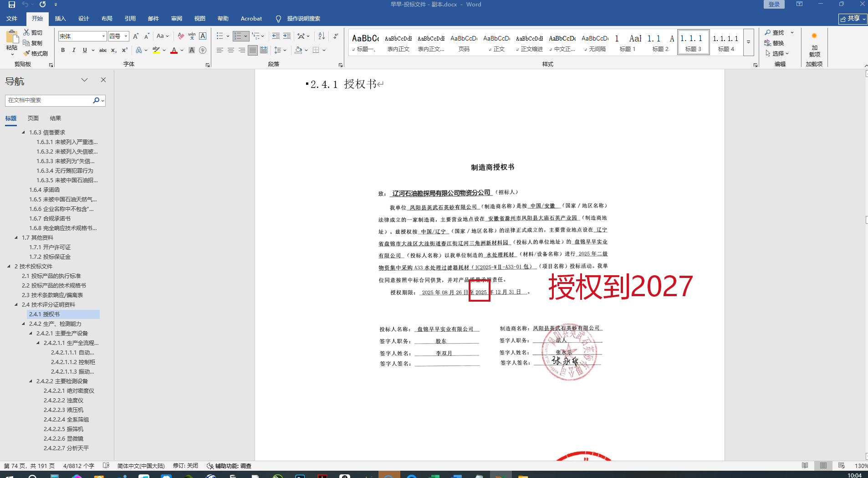868x478 pixels.
Task: Center the paragraph text
Action: pyautogui.click(x=230, y=50)
